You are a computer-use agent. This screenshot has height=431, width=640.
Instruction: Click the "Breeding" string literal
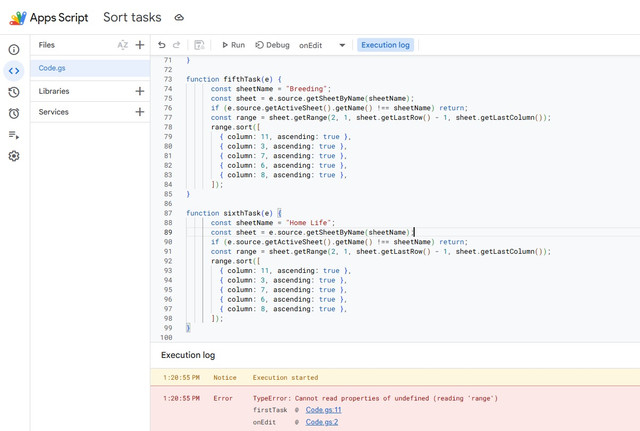[306, 89]
